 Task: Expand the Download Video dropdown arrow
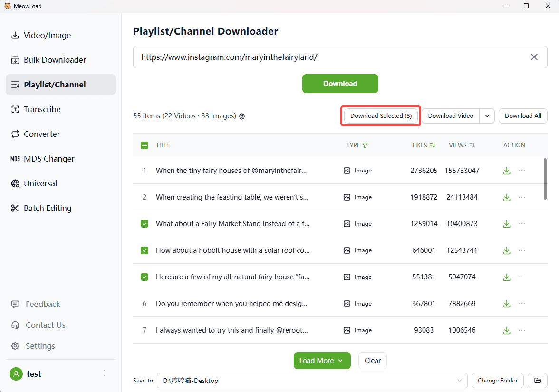click(487, 116)
